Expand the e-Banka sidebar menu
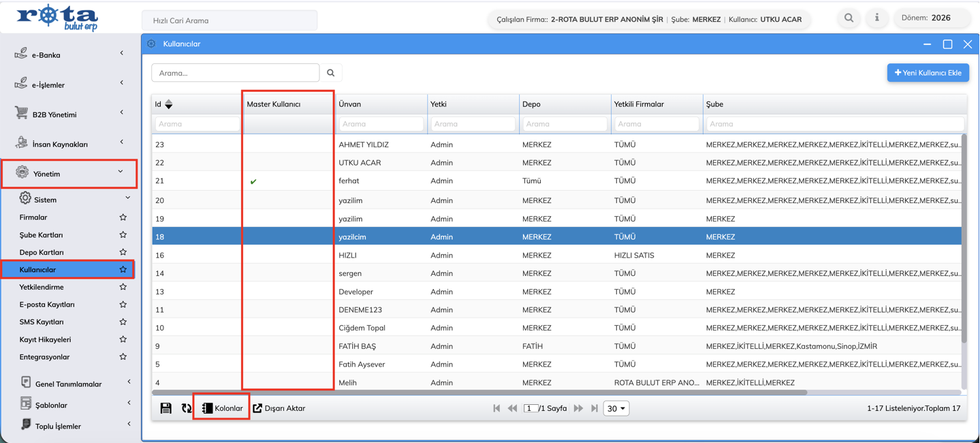This screenshot has height=443, width=980. click(68, 55)
